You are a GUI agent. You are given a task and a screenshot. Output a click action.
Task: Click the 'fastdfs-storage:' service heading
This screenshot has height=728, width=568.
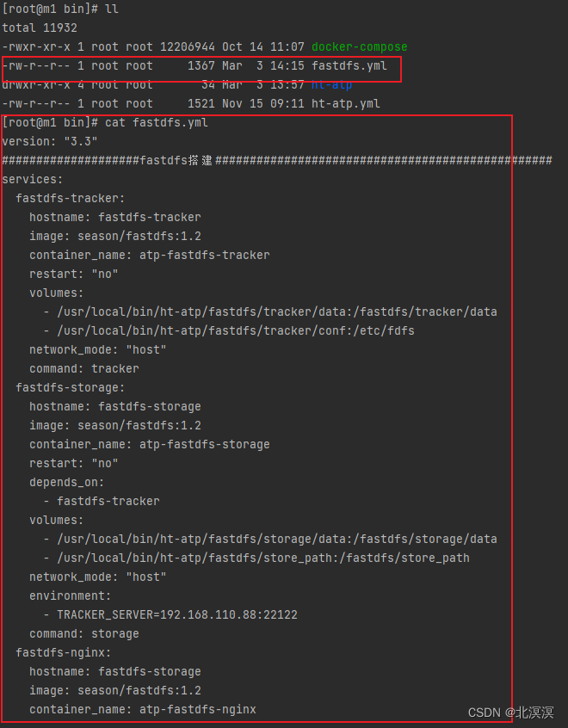[71, 388]
